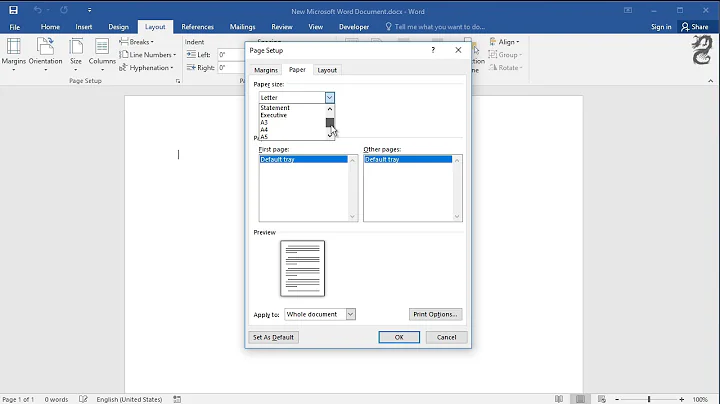
Task: Click the Left indent field
Action: click(x=231, y=55)
